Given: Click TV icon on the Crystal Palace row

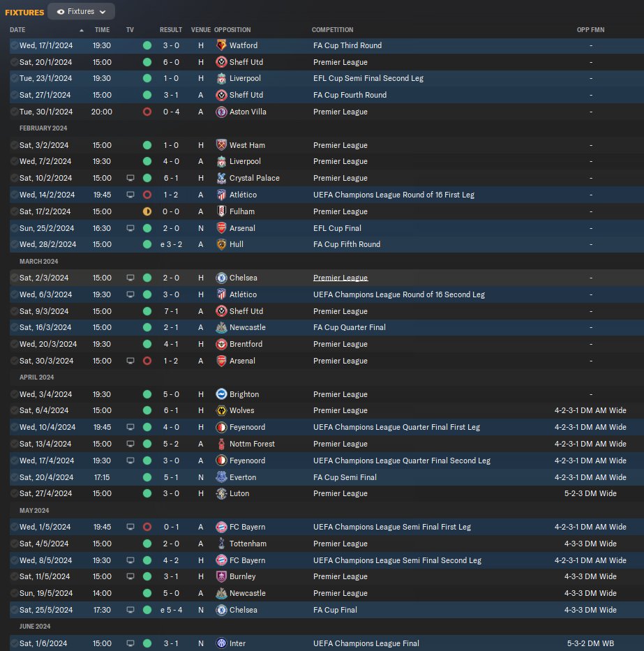Looking at the screenshot, I should coord(130,178).
